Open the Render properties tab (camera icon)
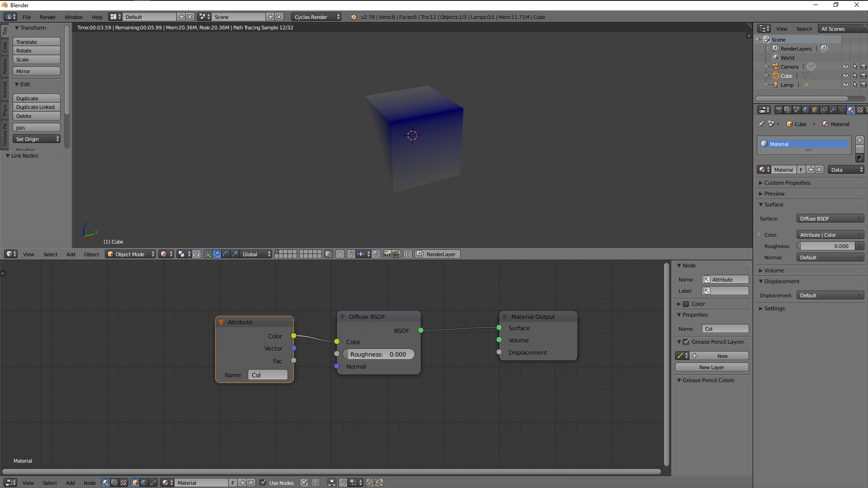Image resolution: width=868 pixels, height=488 pixels. [778, 110]
